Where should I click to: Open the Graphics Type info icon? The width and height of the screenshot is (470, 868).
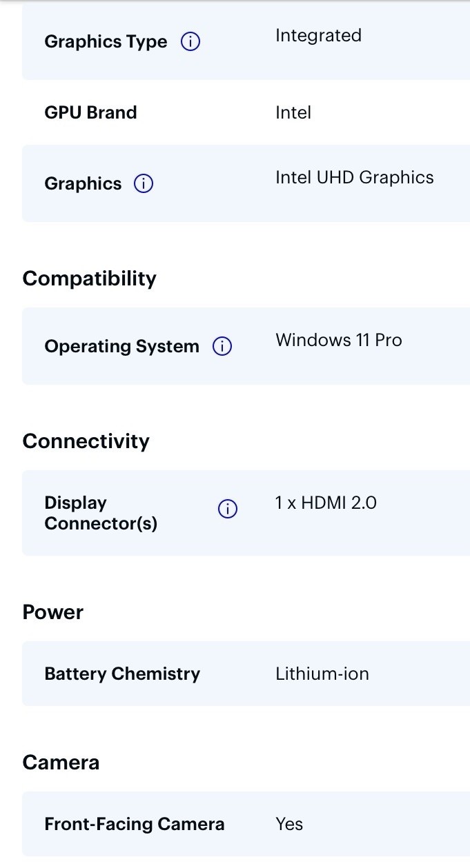pos(190,42)
